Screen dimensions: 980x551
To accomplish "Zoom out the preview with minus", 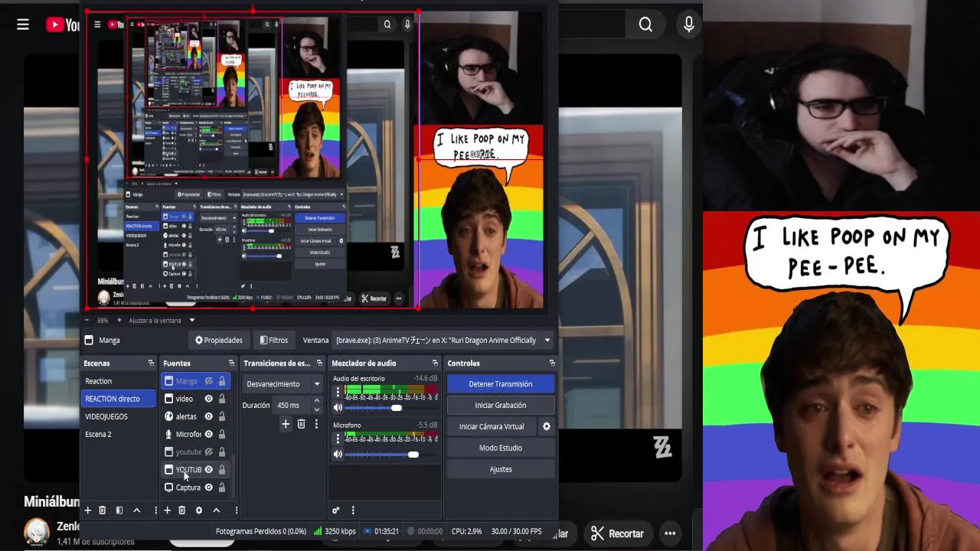I will (87, 320).
